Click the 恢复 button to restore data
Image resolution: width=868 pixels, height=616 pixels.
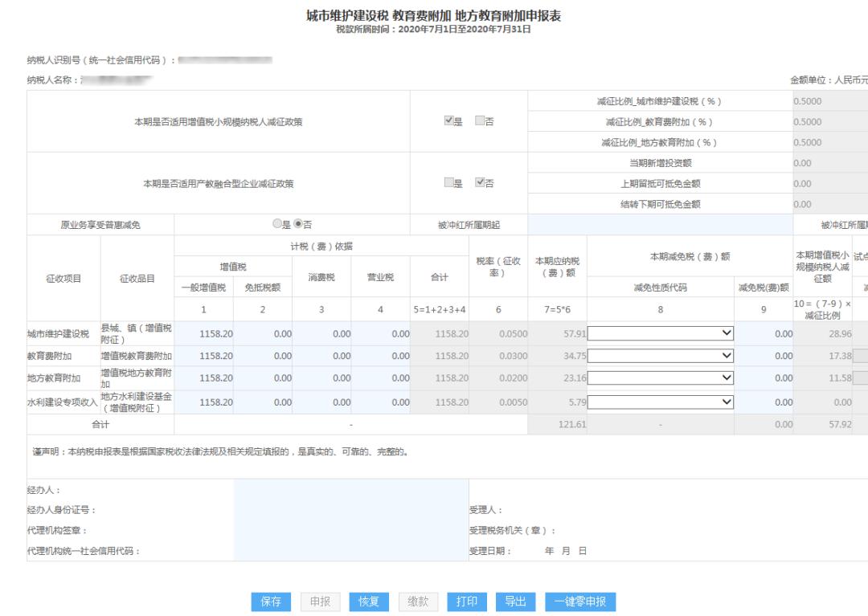pos(369,602)
